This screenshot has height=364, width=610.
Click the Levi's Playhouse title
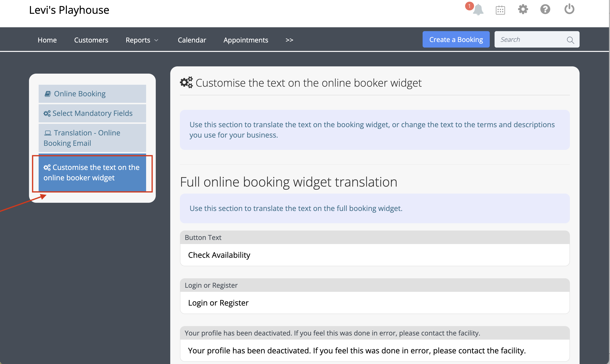(x=69, y=10)
